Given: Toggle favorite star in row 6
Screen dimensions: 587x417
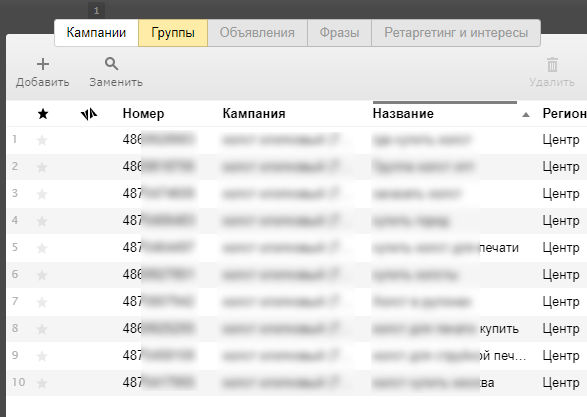Looking at the screenshot, I should click(x=42, y=275).
